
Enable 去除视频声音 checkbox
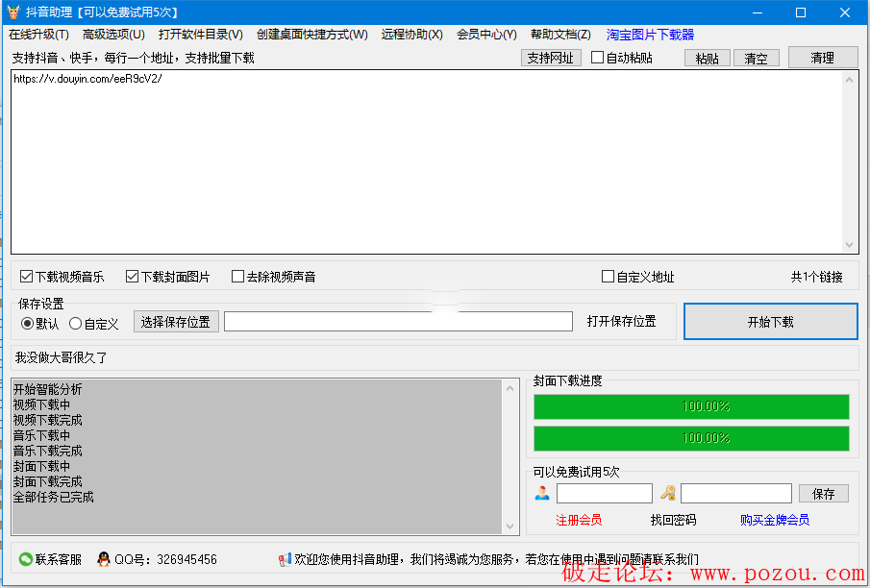click(x=237, y=277)
